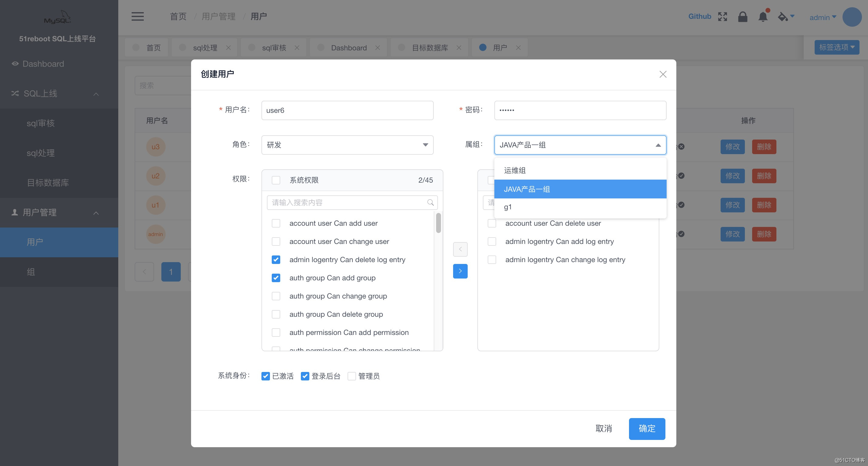Click the fullscreen expand icon
This screenshot has height=466, width=868.
tap(722, 16)
